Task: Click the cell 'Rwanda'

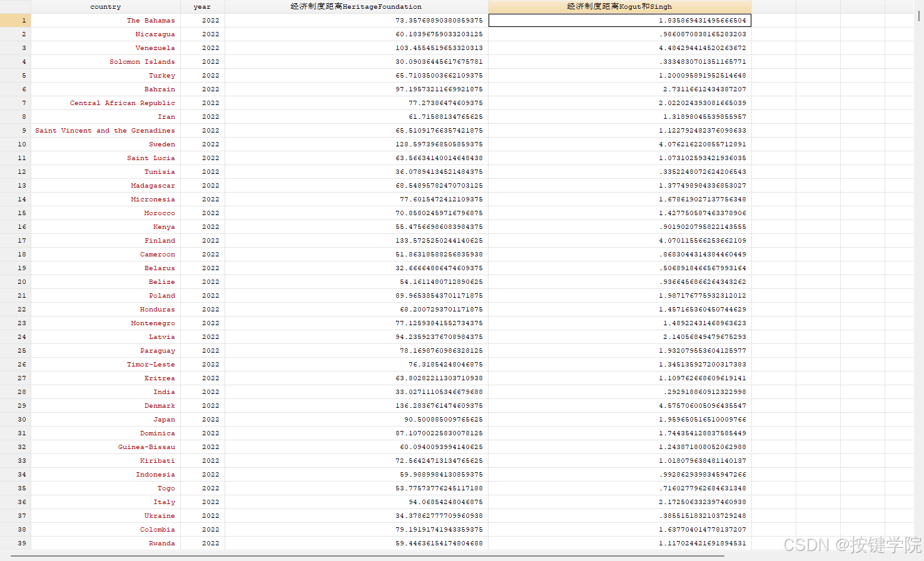Action: click(x=106, y=543)
